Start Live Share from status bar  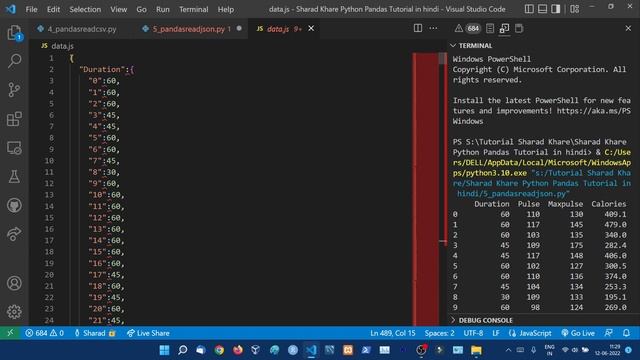pyautogui.click(x=148, y=333)
